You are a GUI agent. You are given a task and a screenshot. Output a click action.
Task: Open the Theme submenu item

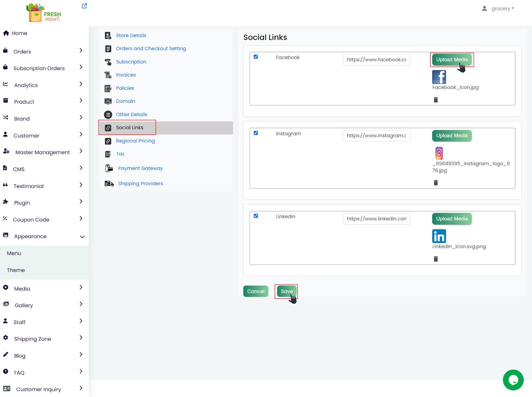click(16, 270)
